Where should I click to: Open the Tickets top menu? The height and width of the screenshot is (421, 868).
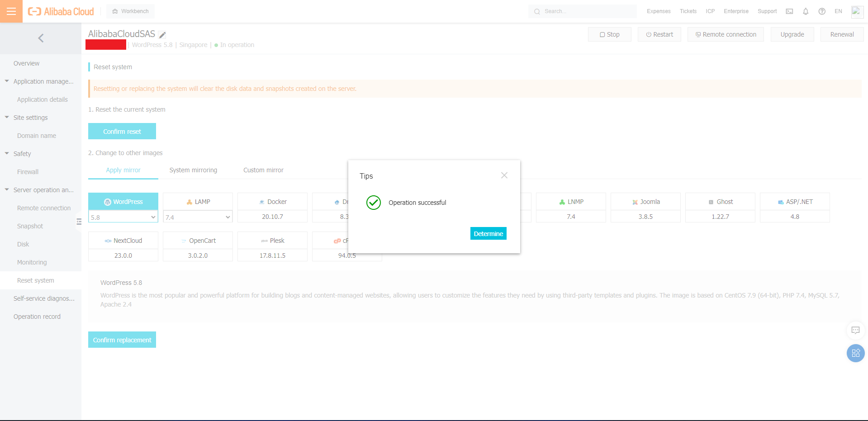(688, 11)
